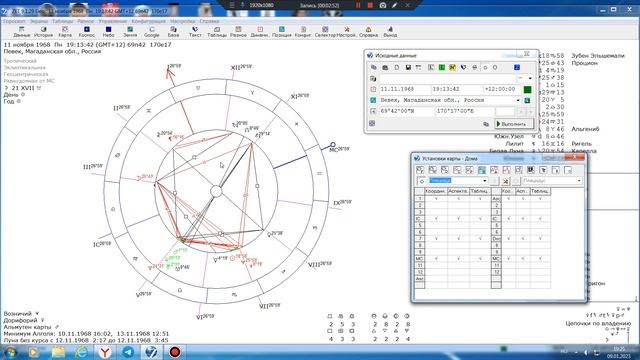Open the Настройка menu
Screen dimensions: 640x360
click(x=182, y=21)
